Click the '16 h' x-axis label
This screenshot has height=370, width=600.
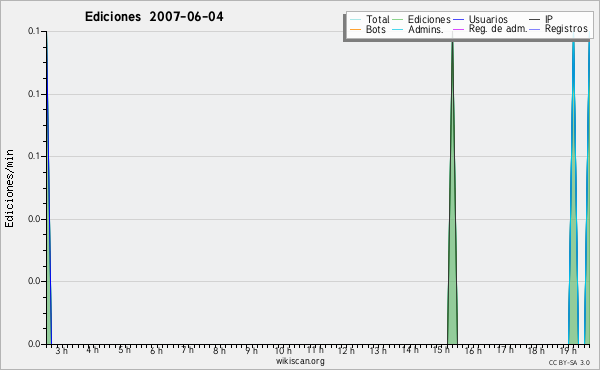pyautogui.click(x=473, y=350)
